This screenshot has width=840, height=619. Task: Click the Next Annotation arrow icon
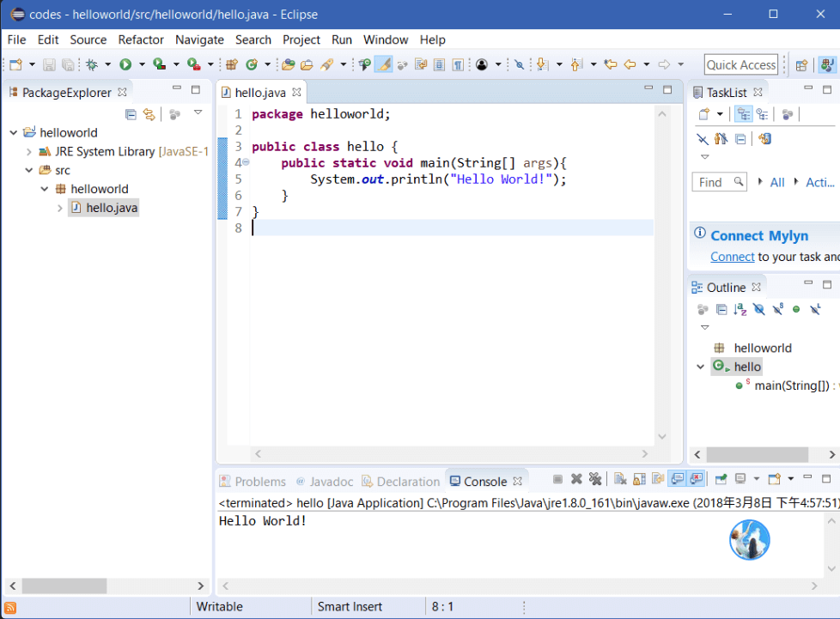pyautogui.click(x=542, y=64)
